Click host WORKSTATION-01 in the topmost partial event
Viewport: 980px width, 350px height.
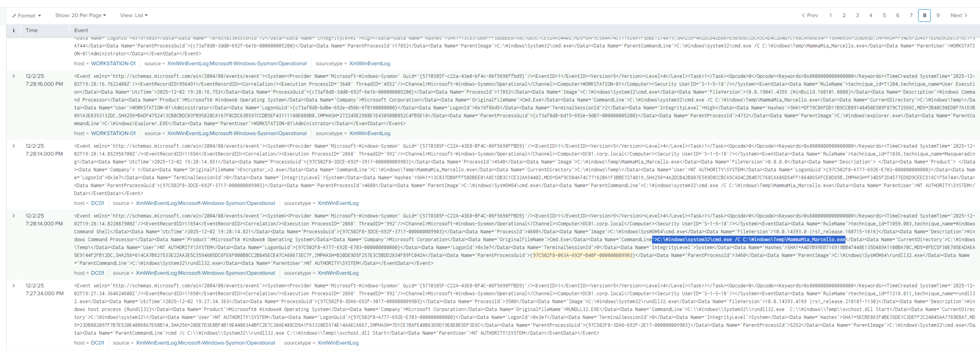(113, 63)
